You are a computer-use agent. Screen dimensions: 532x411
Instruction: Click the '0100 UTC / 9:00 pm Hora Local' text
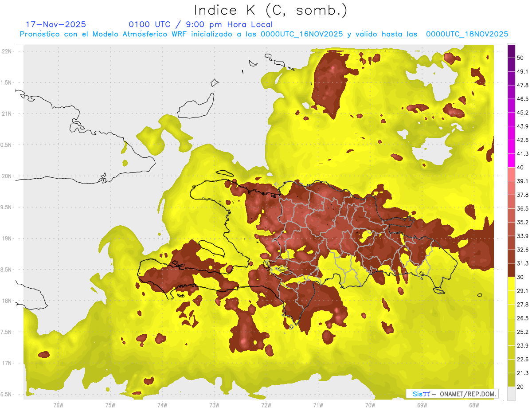pos(200,24)
